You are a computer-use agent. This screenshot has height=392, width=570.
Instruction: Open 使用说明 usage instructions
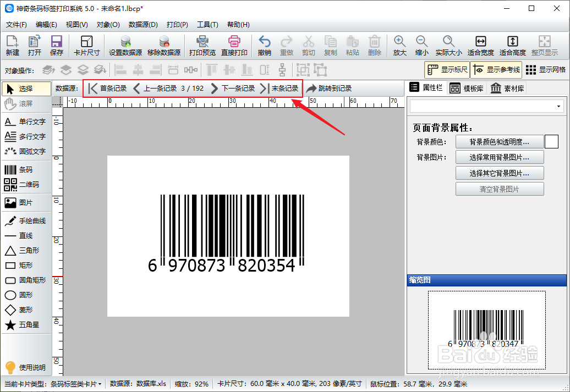pyautogui.click(x=25, y=367)
